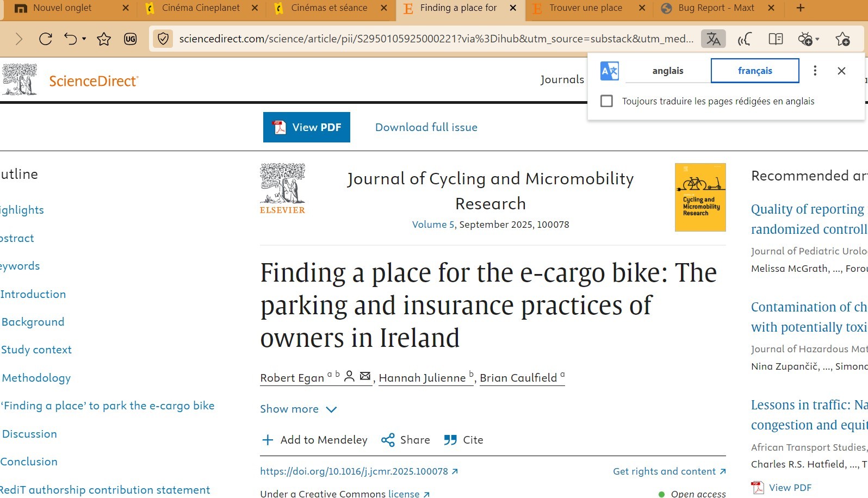Switch to the Cinéma Cineplanet tab
Image resolution: width=868 pixels, height=498 pixels.
click(201, 8)
